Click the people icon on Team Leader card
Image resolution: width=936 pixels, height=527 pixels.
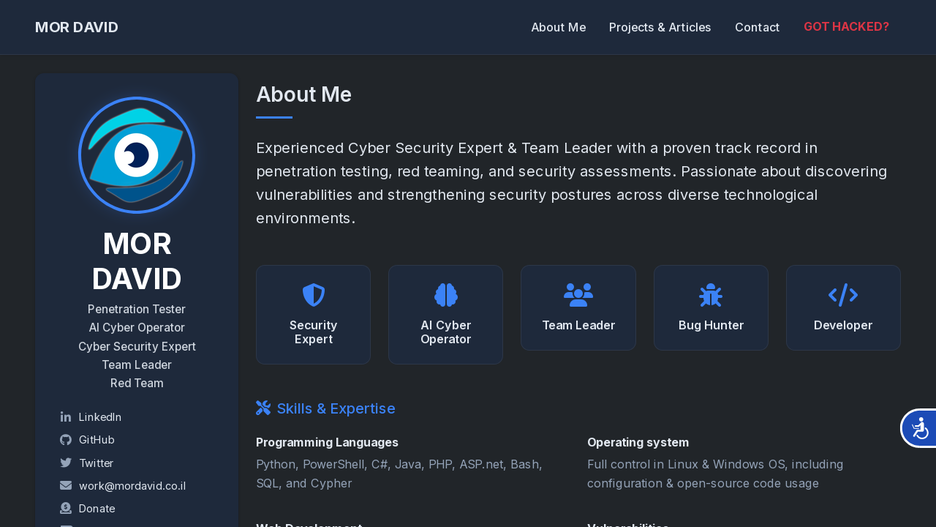(578, 295)
